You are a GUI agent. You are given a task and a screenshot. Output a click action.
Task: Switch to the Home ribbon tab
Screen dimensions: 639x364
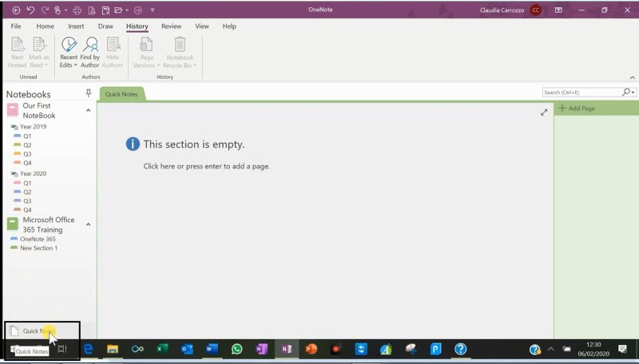pos(46,26)
